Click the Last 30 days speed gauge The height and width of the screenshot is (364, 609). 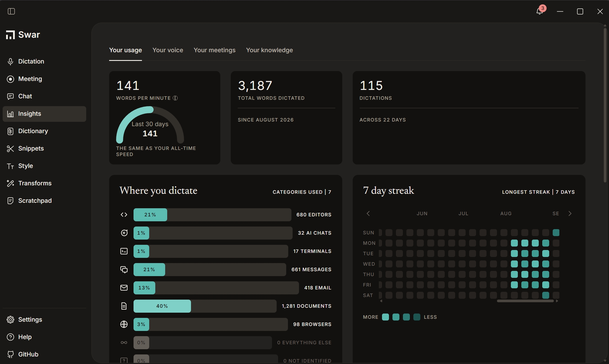coord(150,125)
